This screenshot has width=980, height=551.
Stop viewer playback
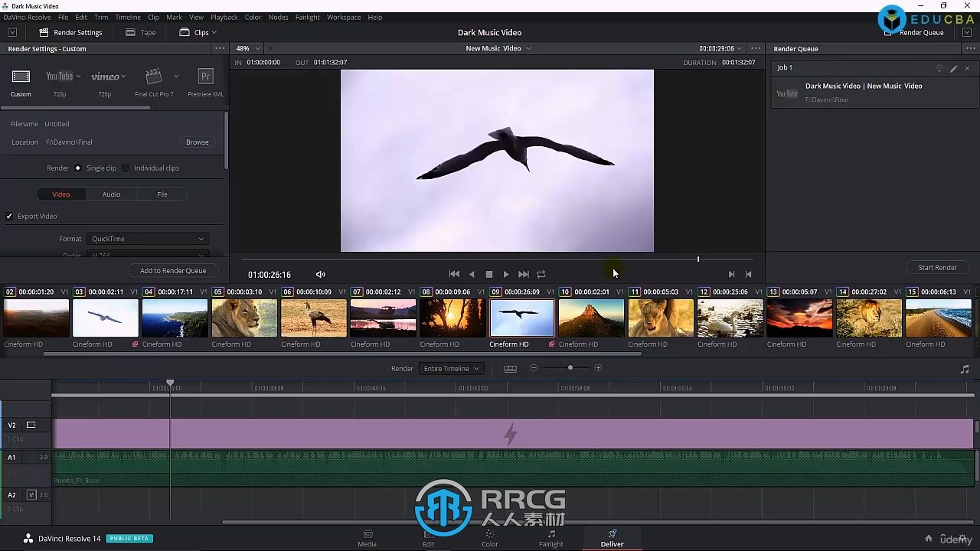(489, 274)
